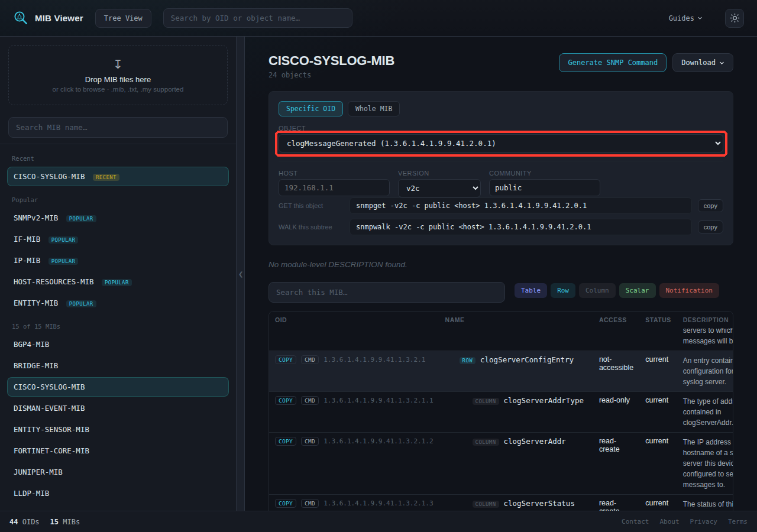Select LLDP-MIB in the list
The width and height of the screenshot is (757, 532).
pos(118,494)
